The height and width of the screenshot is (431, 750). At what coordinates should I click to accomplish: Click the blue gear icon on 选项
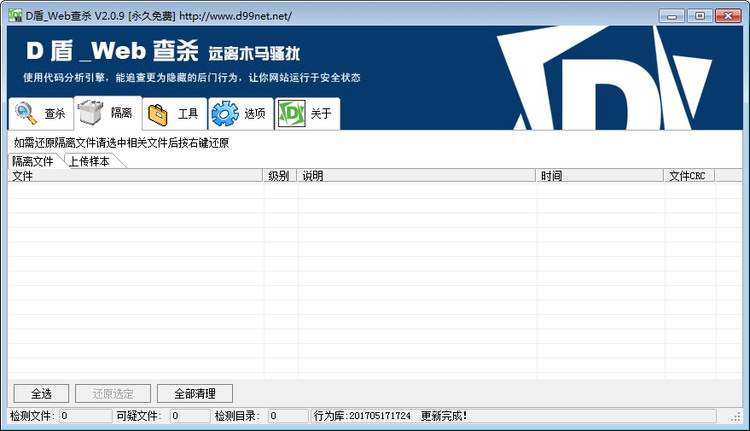225,114
